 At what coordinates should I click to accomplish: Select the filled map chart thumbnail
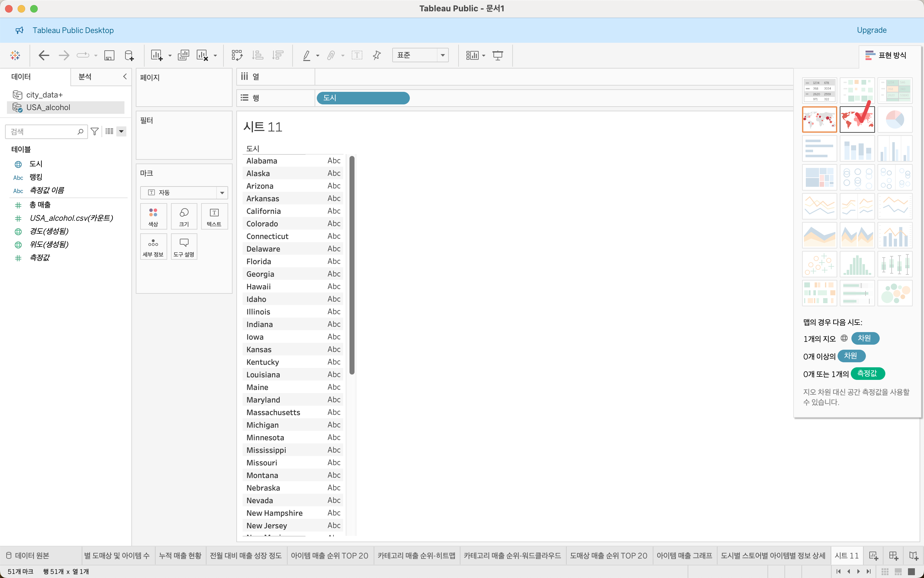857,119
